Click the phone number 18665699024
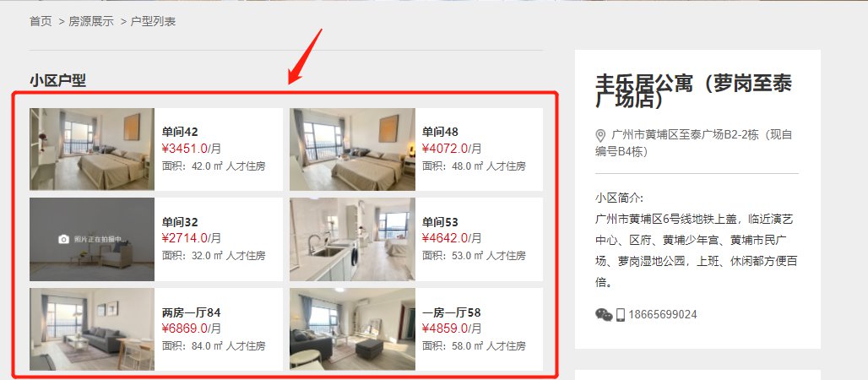Screen dimensions: 868x380 click(663, 315)
